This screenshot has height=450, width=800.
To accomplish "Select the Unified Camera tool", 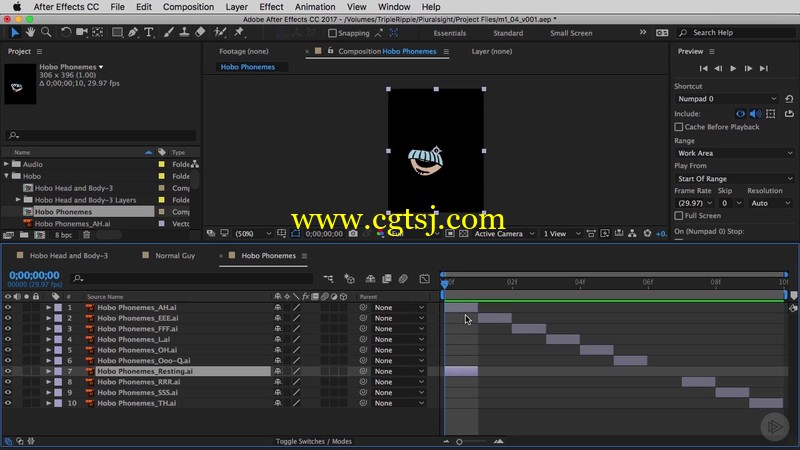I will pos(82,32).
